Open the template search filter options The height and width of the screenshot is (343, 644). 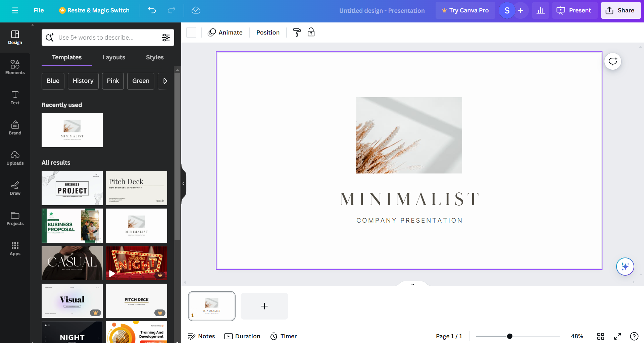[x=166, y=37]
